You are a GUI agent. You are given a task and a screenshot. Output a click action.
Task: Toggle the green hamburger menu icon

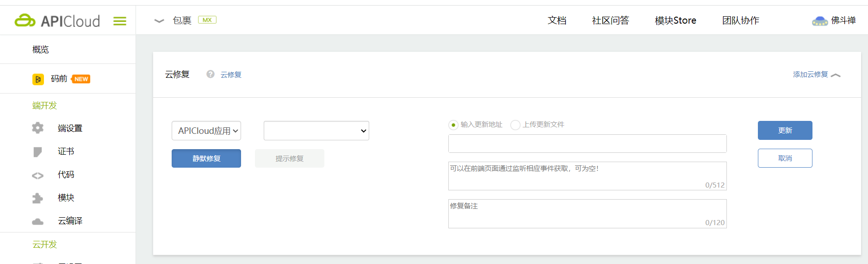point(120,21)
